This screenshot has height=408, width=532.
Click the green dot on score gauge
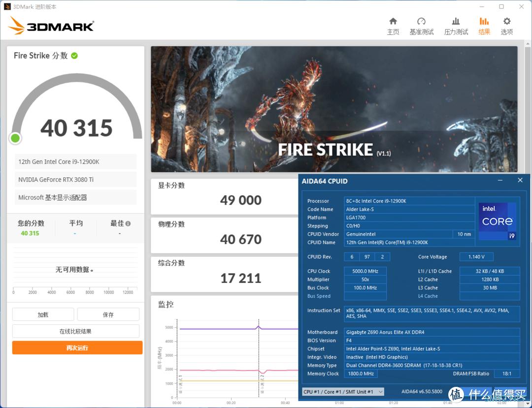coord(15,138)
